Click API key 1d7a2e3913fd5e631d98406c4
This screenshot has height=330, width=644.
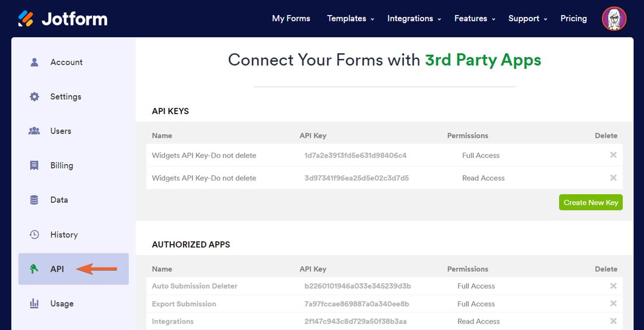[x=355, y=155]
